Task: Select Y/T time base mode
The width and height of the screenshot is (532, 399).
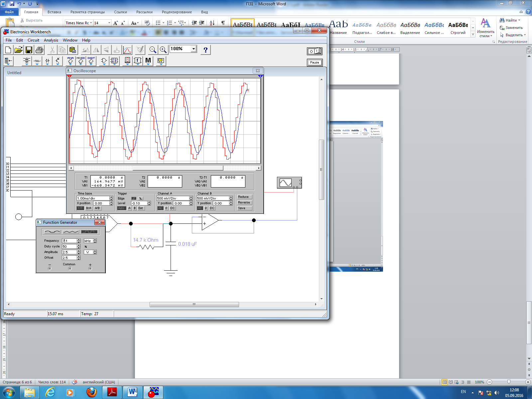Action: pyautogui.click(x=80, y=208)
